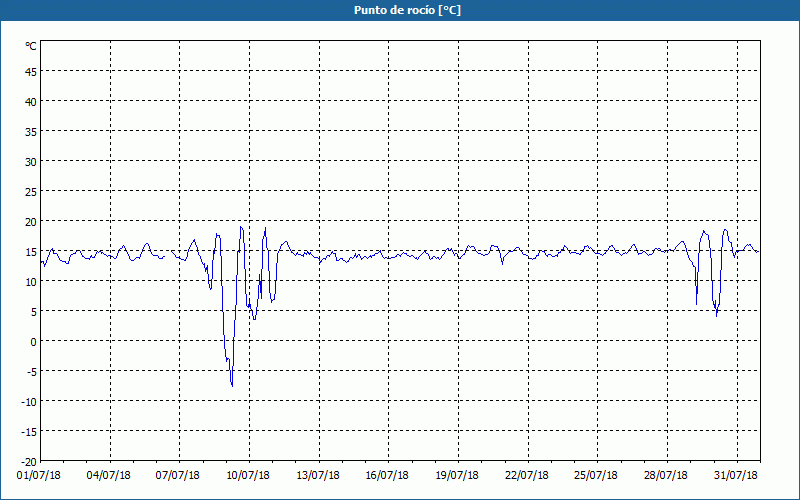Click the y-axis value -10
The image size is (800, 500).
(x=29, y=402)
